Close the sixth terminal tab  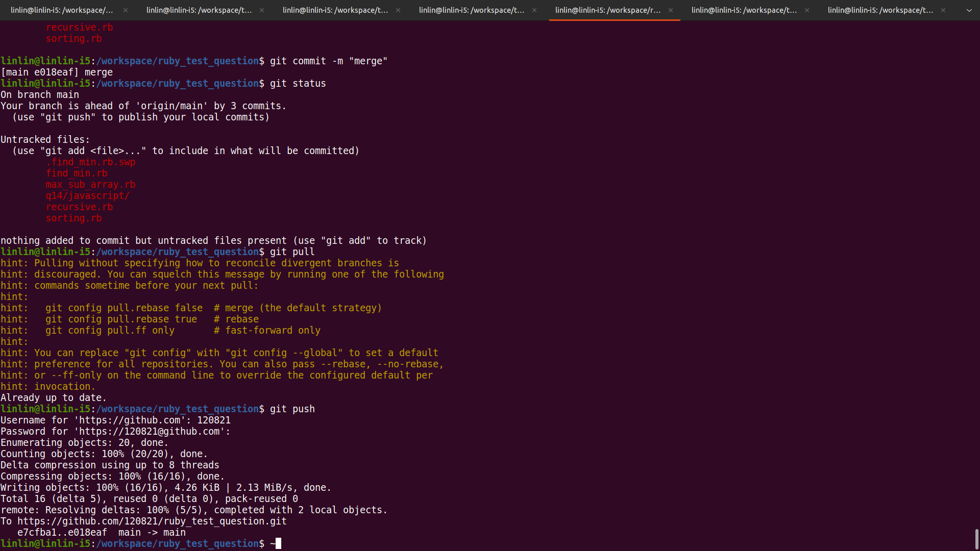tap(807, 10)
